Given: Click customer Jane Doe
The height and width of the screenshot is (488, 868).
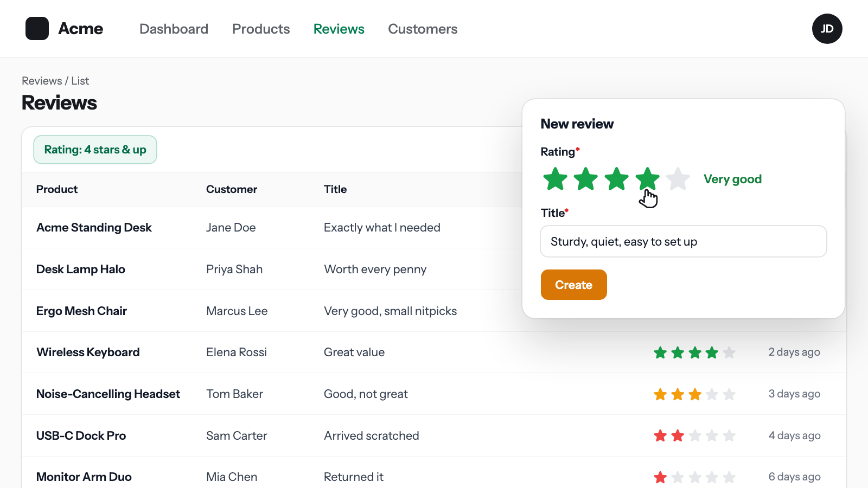Looking at the screenshot, I should 231,228.
